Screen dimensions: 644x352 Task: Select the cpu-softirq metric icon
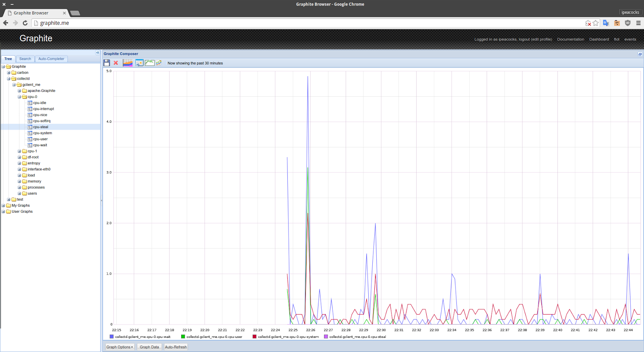tap(30, 121)
